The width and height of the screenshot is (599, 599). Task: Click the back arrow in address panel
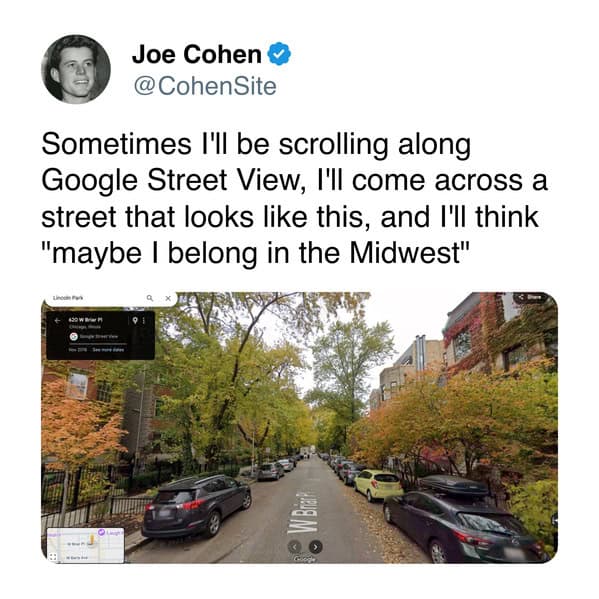click(57, 321)
